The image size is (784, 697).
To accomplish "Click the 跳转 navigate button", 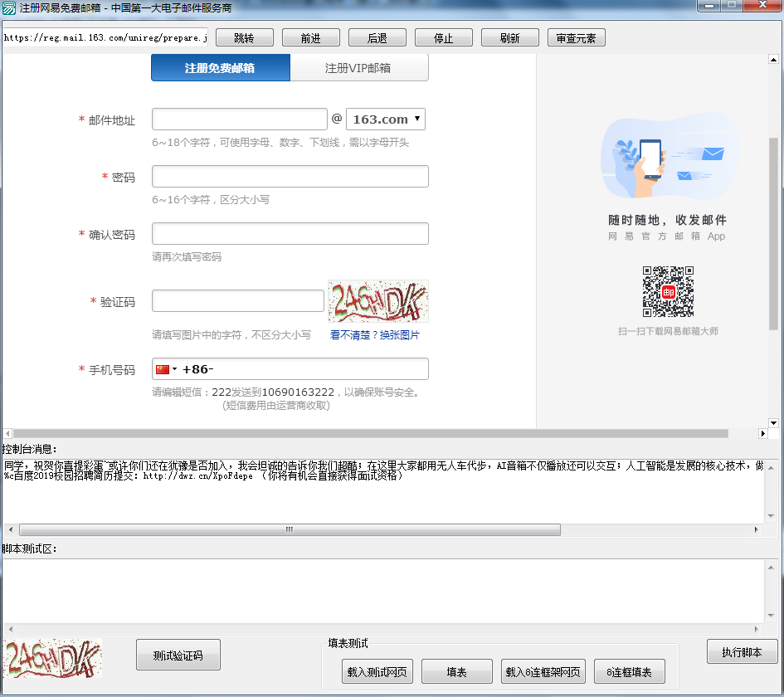I will (245, 38).
